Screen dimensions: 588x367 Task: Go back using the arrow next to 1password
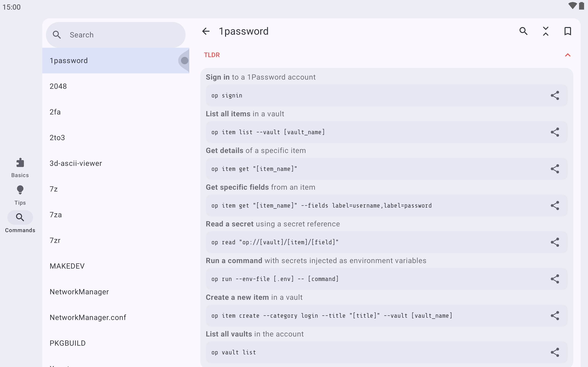(206, 31)
